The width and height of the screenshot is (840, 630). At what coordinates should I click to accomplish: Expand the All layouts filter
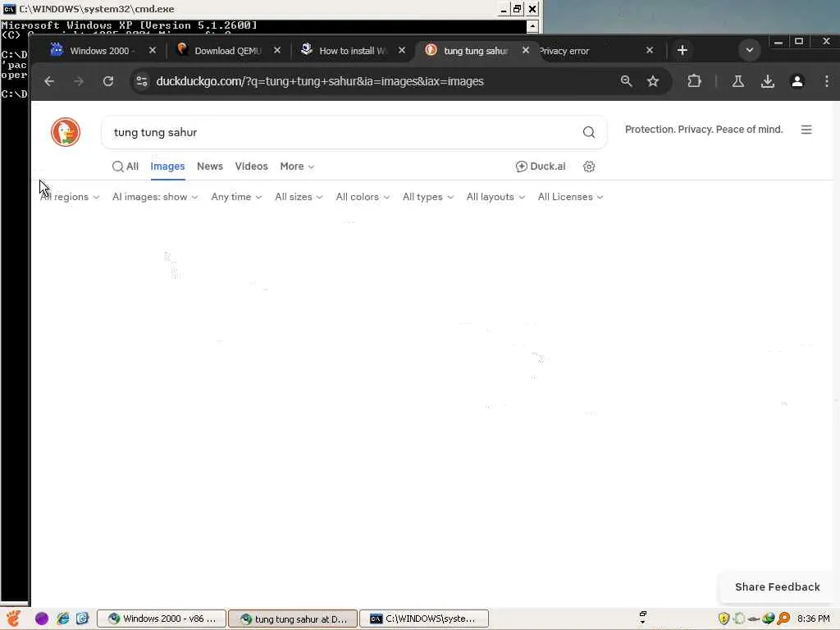tap(495, 197)
